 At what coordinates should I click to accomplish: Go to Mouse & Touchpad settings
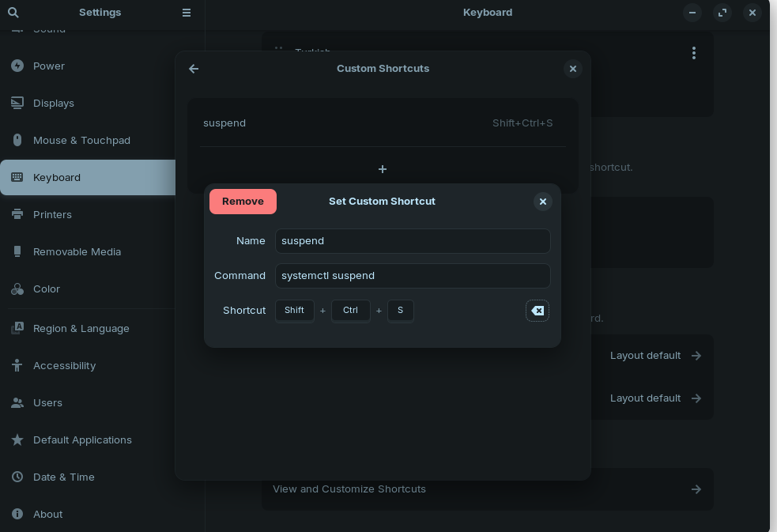click(x=81, y=141)
